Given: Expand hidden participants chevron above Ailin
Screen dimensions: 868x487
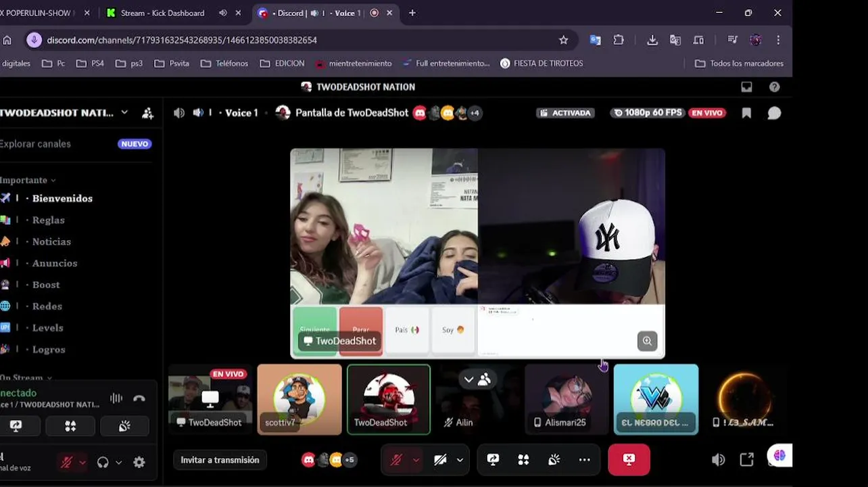Looking at the screenshot, I should pos(468,379).
